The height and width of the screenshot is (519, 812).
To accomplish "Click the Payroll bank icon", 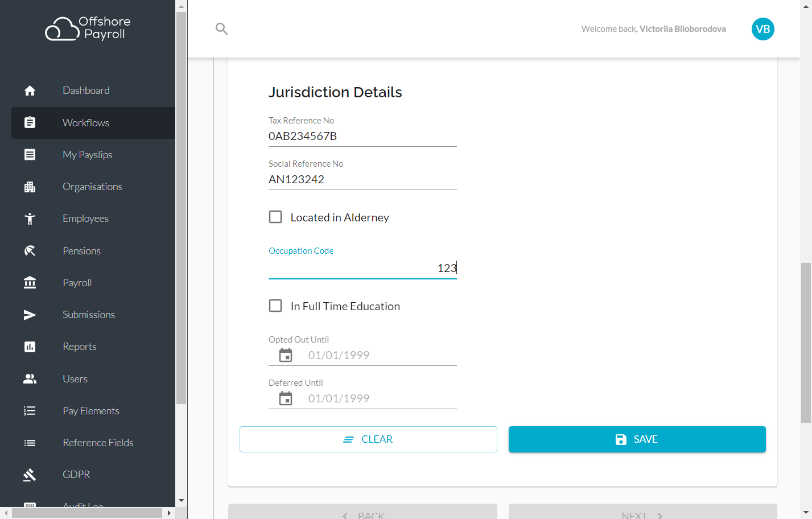I will click(x=30, y=282).
